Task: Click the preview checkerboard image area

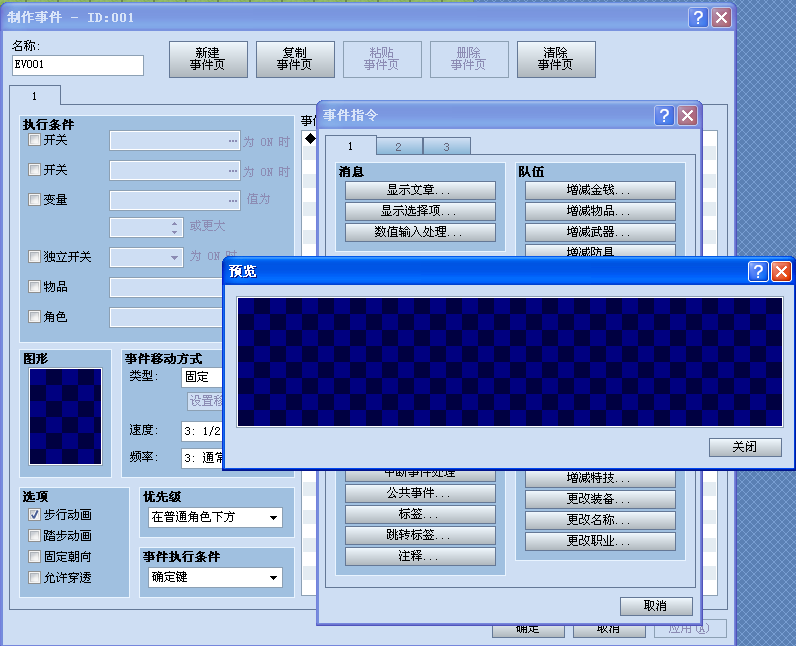Action: [x=510, y=362]
